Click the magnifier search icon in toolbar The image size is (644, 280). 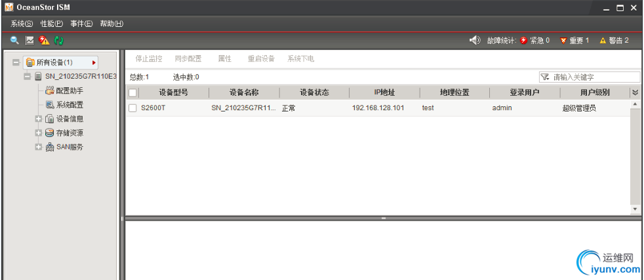tap(15, 40)
